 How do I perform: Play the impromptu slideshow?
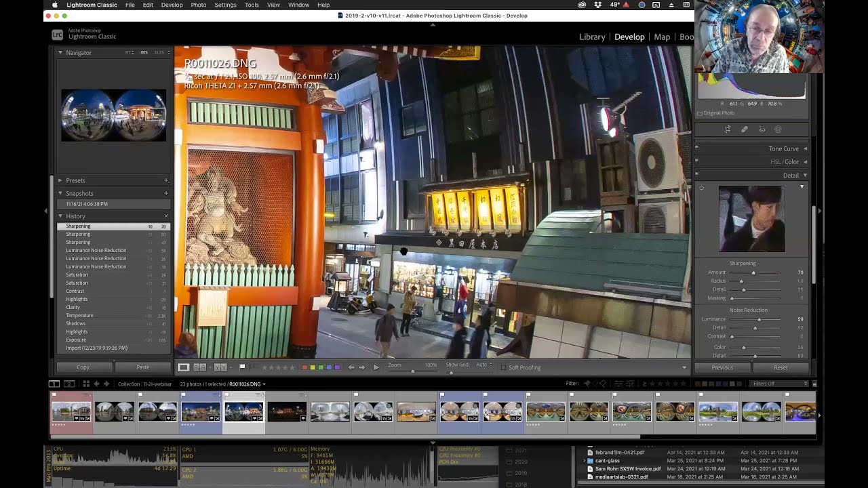[x=376, y=367]
